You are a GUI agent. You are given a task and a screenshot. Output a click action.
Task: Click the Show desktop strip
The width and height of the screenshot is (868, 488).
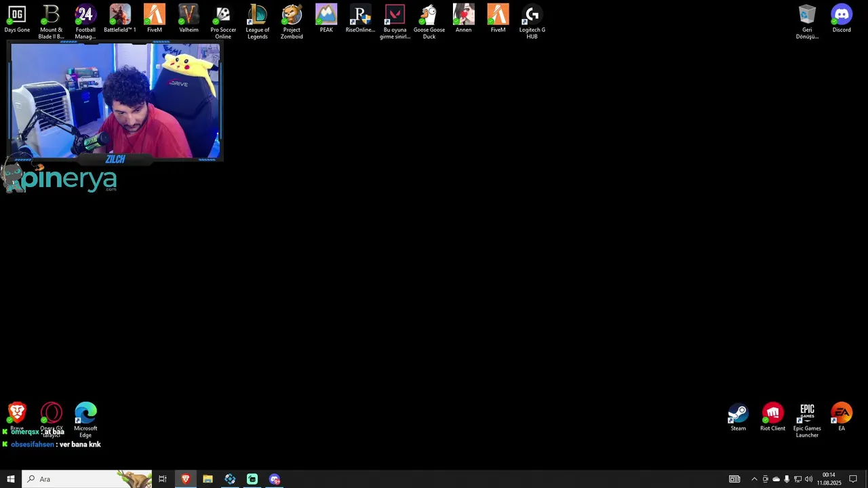point(866,479)
